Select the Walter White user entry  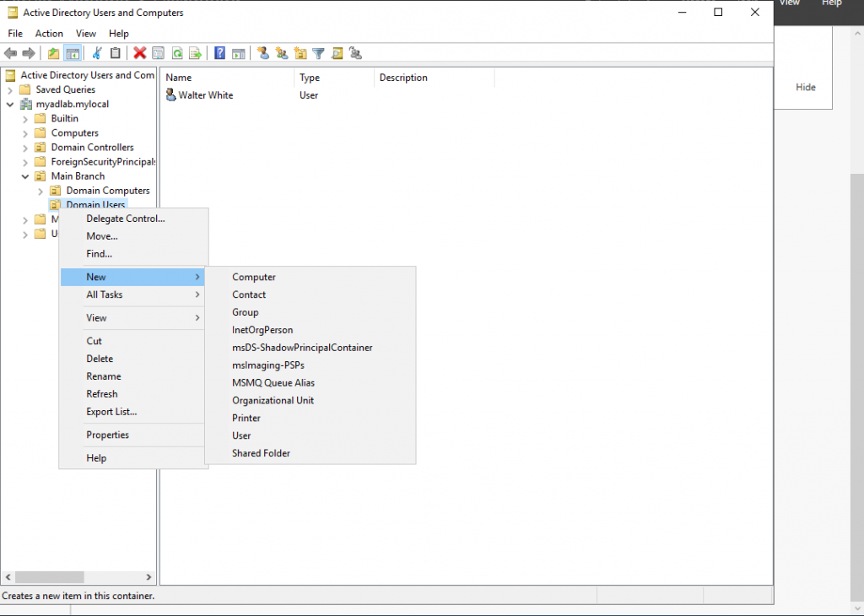205,95
